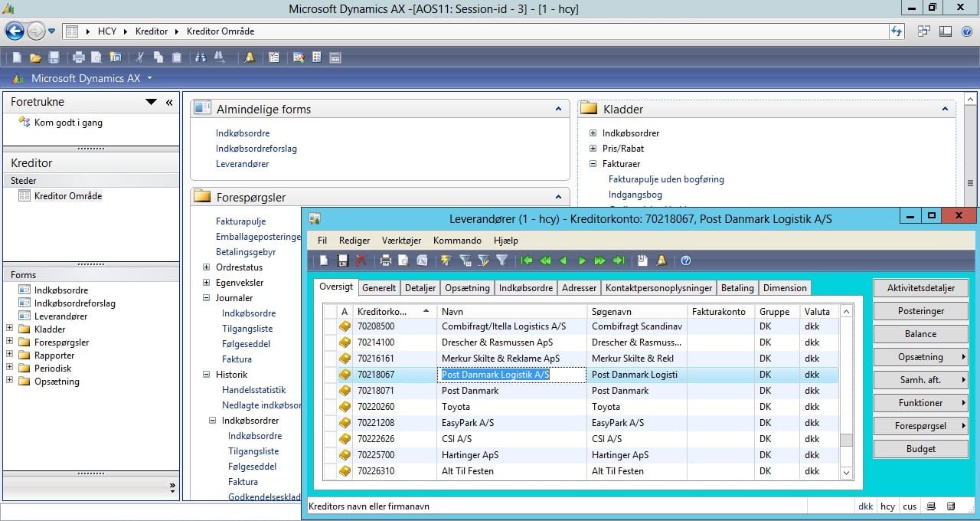
Task: Expand the Ordrestatus node under Forespørgsler
Action: pos(206,267)
